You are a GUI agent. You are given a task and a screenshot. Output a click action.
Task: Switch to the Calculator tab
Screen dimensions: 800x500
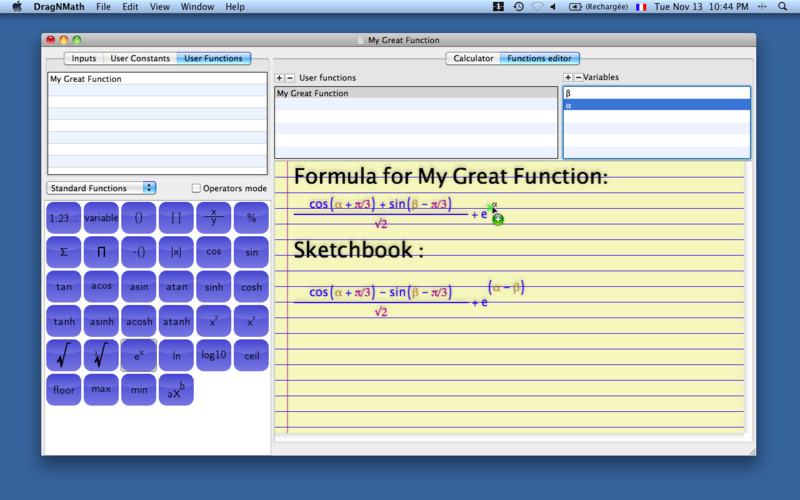[473, 58]
